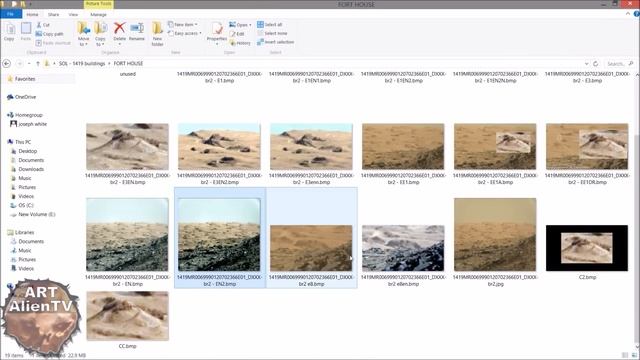This screenshot has width=640, height=360.
Task: Select the C2.bmp black-bordered thumbnail
Action: 587,248
